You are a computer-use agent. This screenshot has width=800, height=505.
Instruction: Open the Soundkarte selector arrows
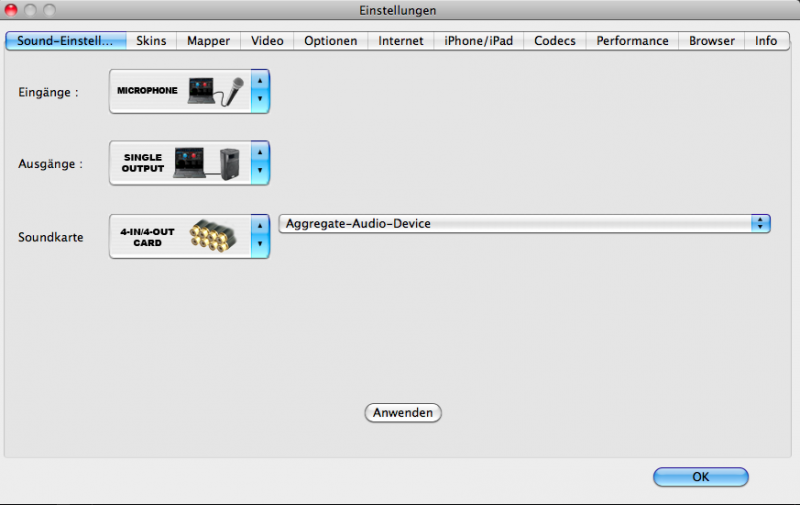260,236
